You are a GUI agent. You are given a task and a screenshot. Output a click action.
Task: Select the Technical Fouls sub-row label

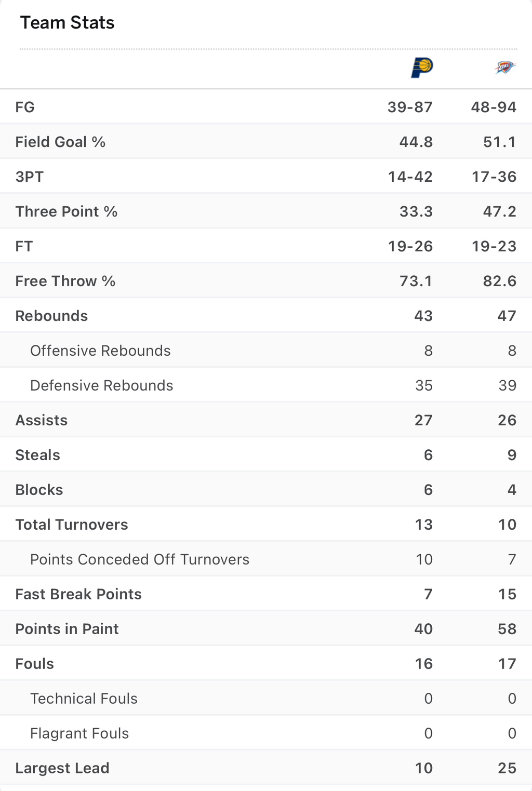pos(84,699)
